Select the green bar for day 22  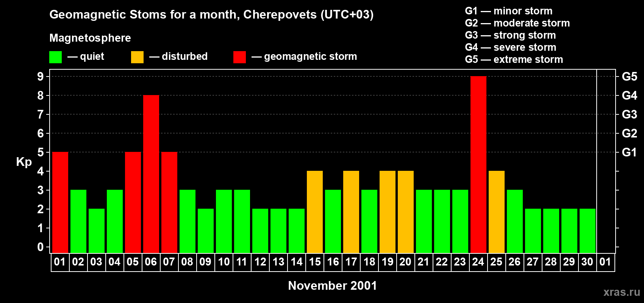coord(442,222)
